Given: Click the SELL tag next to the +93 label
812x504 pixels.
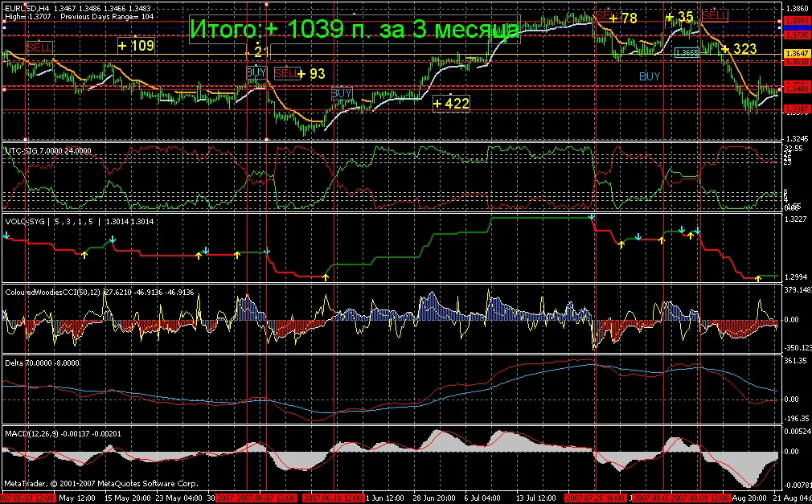Looking at the screenshot, I should (286, 72).
